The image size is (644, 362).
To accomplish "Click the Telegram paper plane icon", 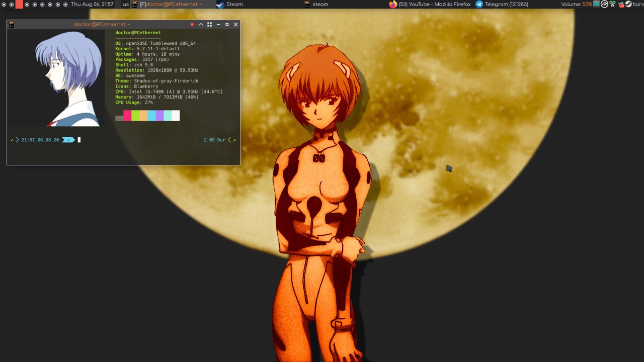I will [x=479, y=4].
